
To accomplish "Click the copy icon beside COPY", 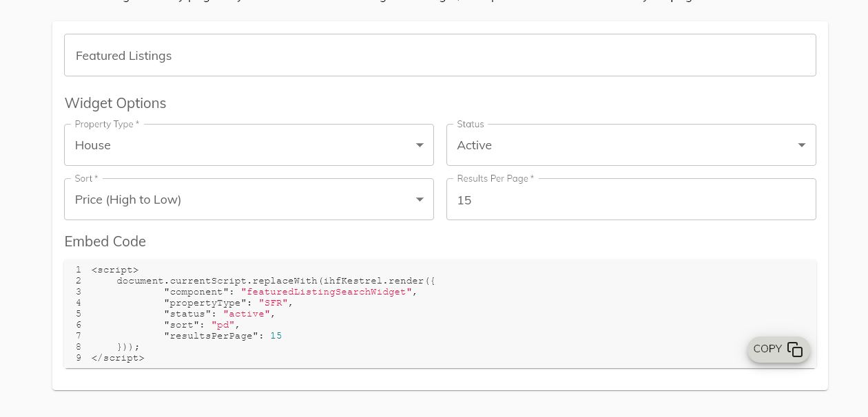I will coord(795,350).
